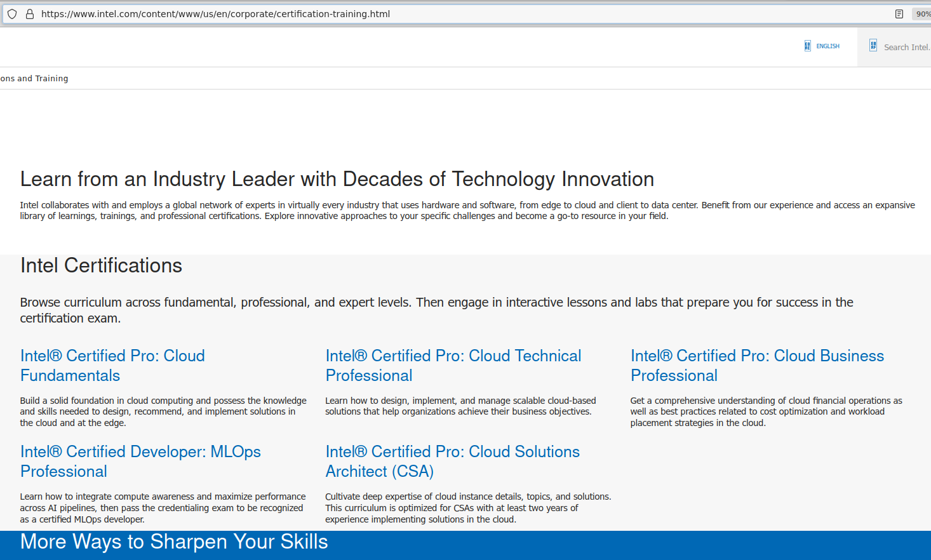Click the language globe icon beside ENGLISH
Image resolution: width=931 pixels, height=560 pixels.
[807, 46]
